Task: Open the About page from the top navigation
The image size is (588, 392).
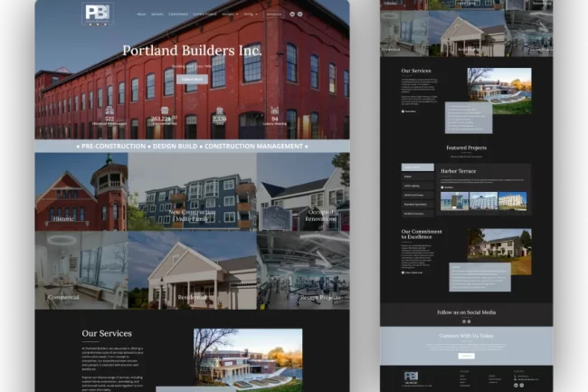Action: (141, 14)
